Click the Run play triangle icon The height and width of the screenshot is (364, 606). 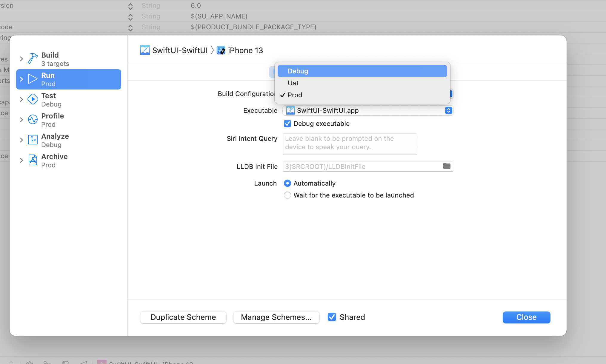(x=33, y=79)
